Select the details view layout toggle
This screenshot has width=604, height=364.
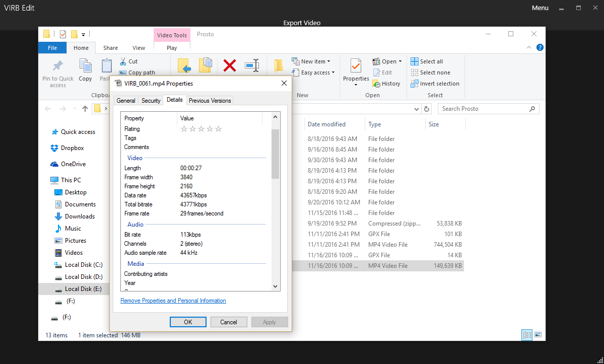(x=527, y=335)
